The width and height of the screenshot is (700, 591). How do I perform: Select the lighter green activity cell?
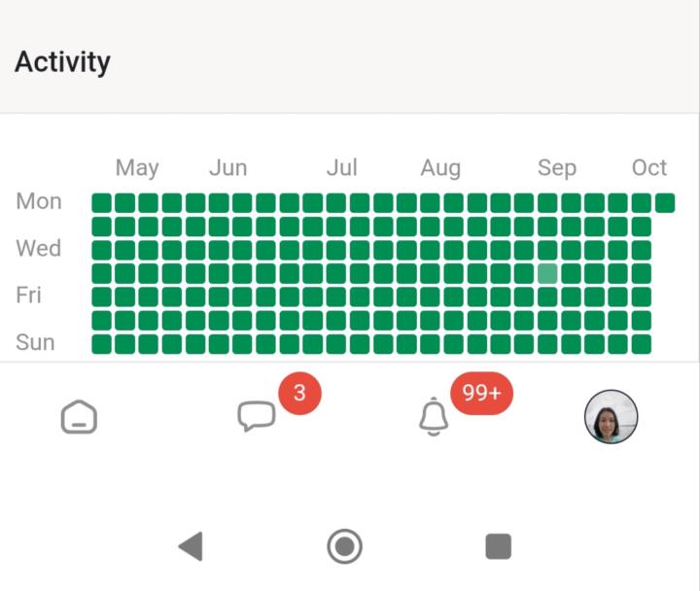coord(547,273)
